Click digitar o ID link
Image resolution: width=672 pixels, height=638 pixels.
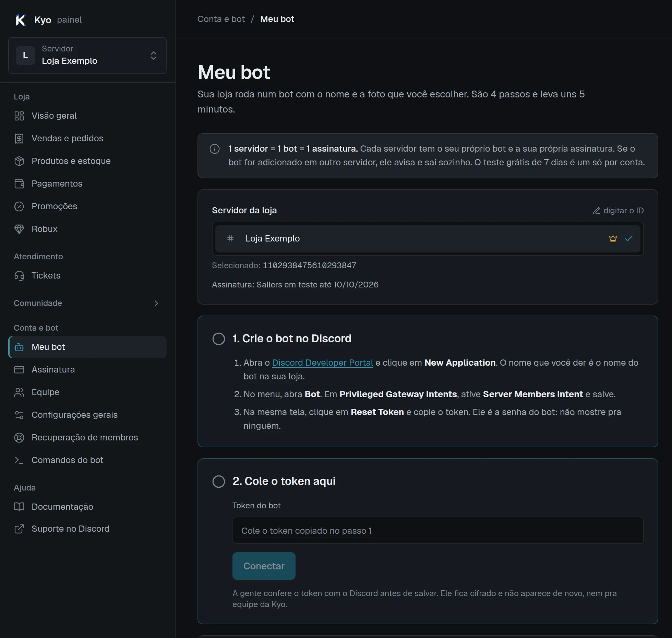[619, 211]
